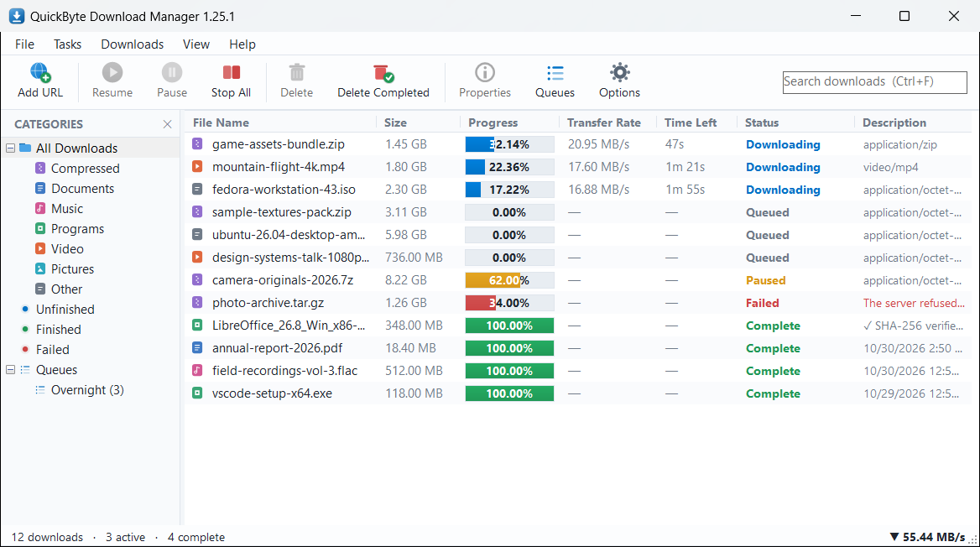Open Properties info icon
980x547 pixels.
click(485, 72)
